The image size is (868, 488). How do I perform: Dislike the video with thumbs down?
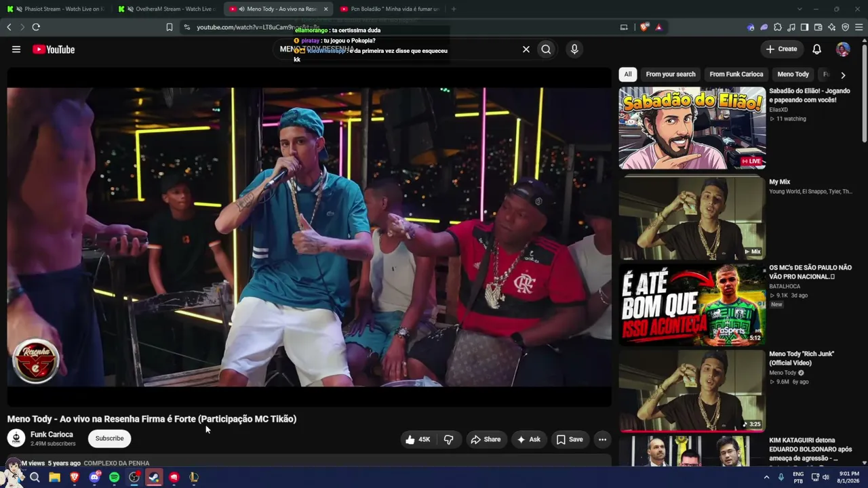pos(449,440)
